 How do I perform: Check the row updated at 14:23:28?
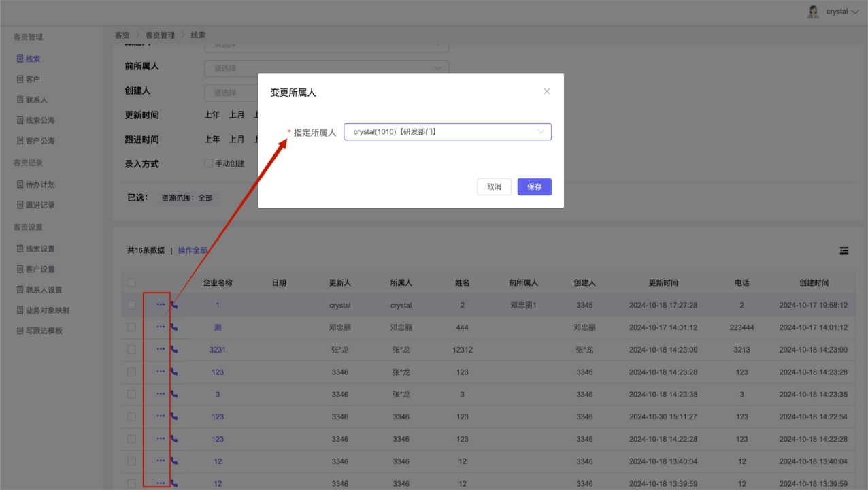click(131, 372)
